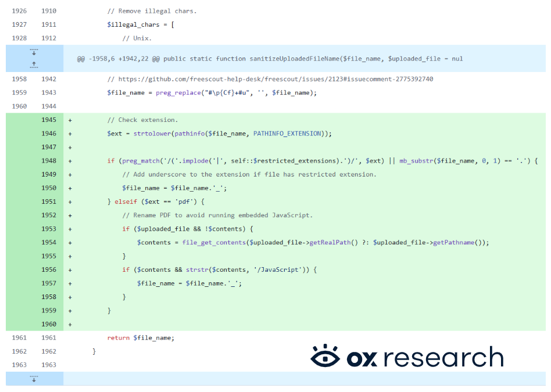
Task: Click the 'return $file_name;' statement
Action: [x=141, y=338]
